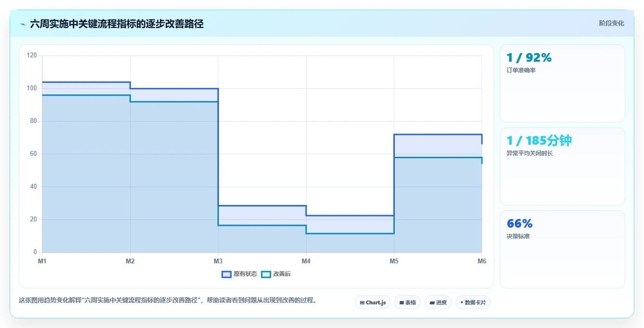Click the M4 axis label
The height and width of the screenshot is (328, 644).
[306, 261]
